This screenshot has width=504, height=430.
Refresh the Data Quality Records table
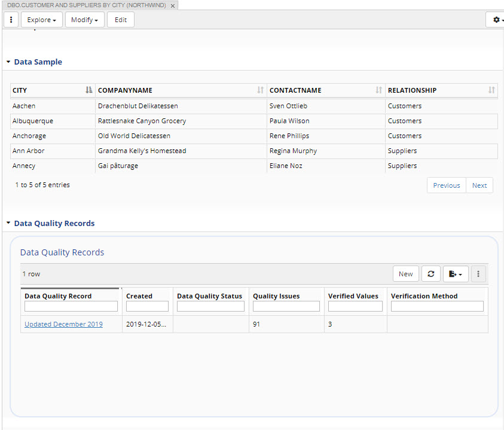[x=430, y=273]
